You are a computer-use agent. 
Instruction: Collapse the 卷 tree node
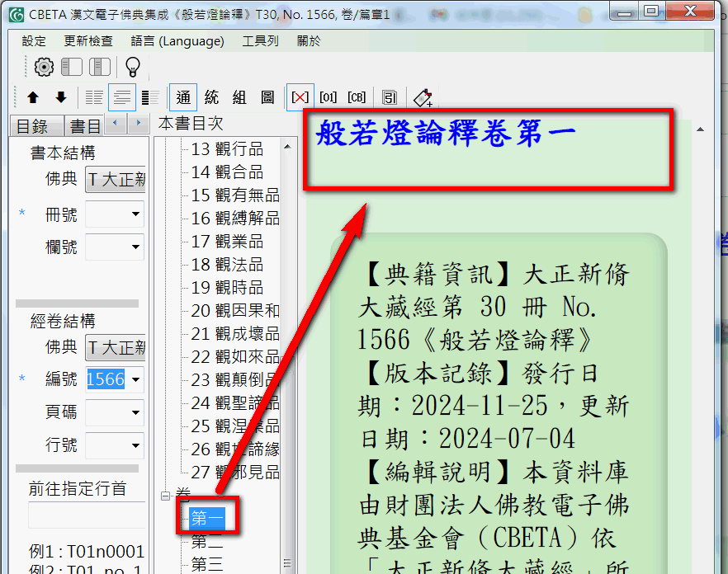coord(165,496)
